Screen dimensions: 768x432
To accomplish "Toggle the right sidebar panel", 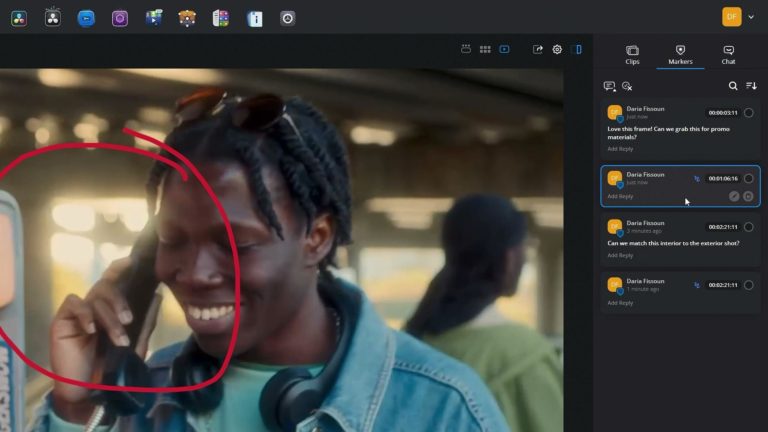I will tap(576, 49).
